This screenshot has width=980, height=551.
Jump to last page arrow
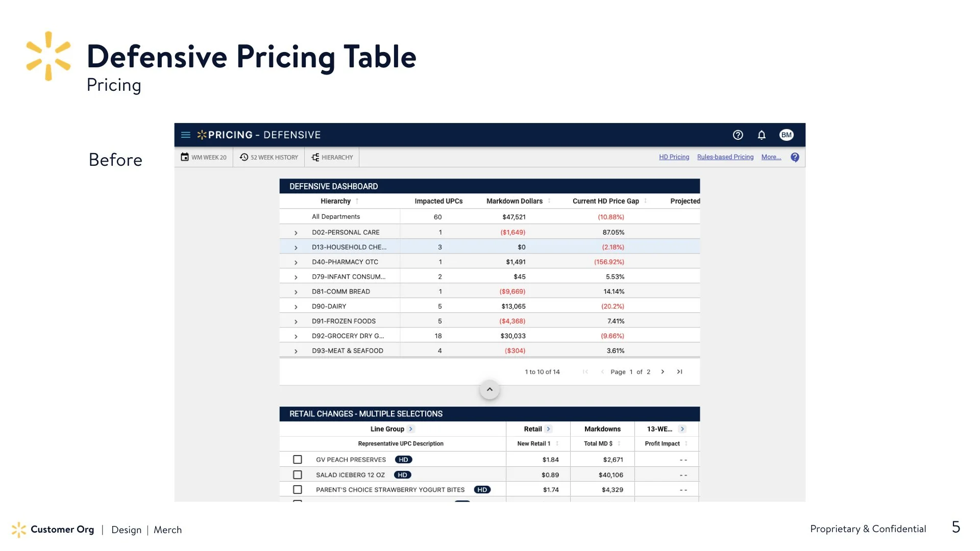[x=679, y=372]
